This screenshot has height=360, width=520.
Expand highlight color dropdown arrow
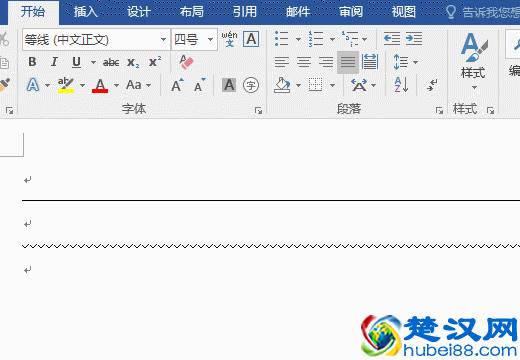(x=82, y=86)
